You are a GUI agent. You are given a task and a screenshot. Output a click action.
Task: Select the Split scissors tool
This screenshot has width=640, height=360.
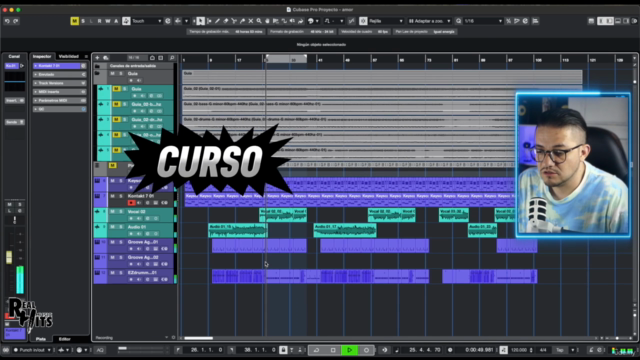pos(234,21)
